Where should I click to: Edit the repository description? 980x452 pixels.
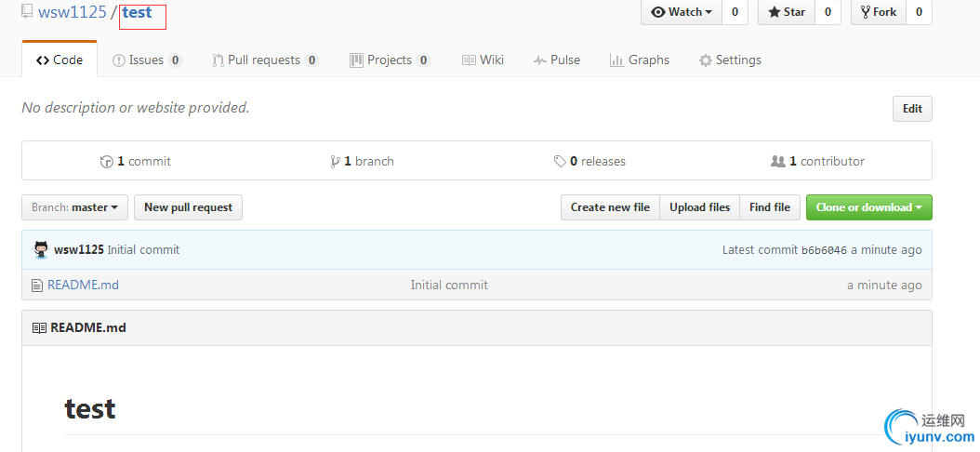pos(912,109)
